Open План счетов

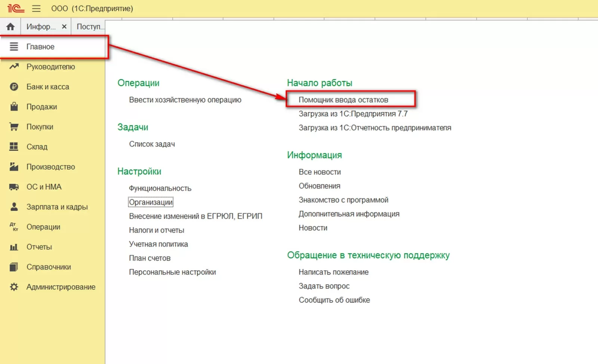(x=149, y=258)
